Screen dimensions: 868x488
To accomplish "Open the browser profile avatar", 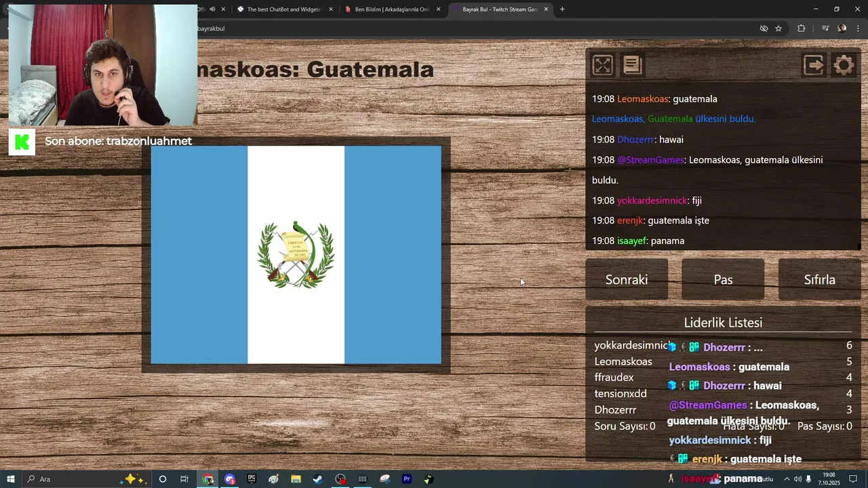I will pyautogui.click(x=842, y=28).
